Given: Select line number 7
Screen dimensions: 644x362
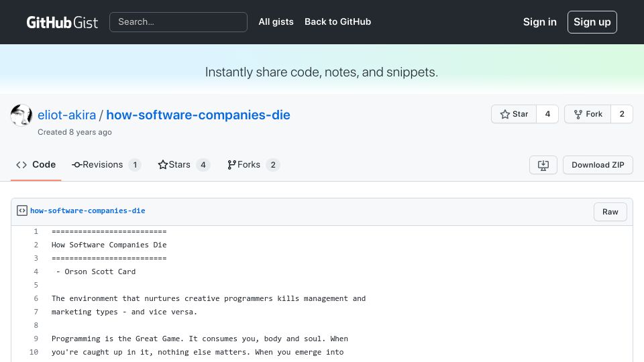Looking at the screenshot, I should [36, 312].
